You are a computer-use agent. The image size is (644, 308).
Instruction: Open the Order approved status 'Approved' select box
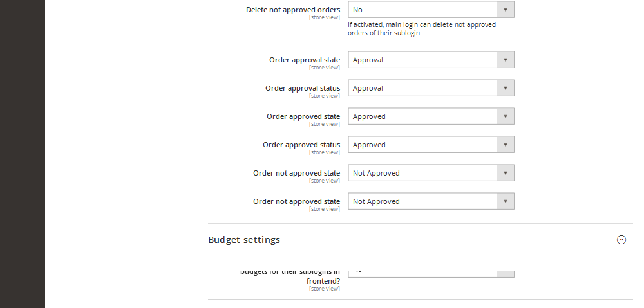431,145
